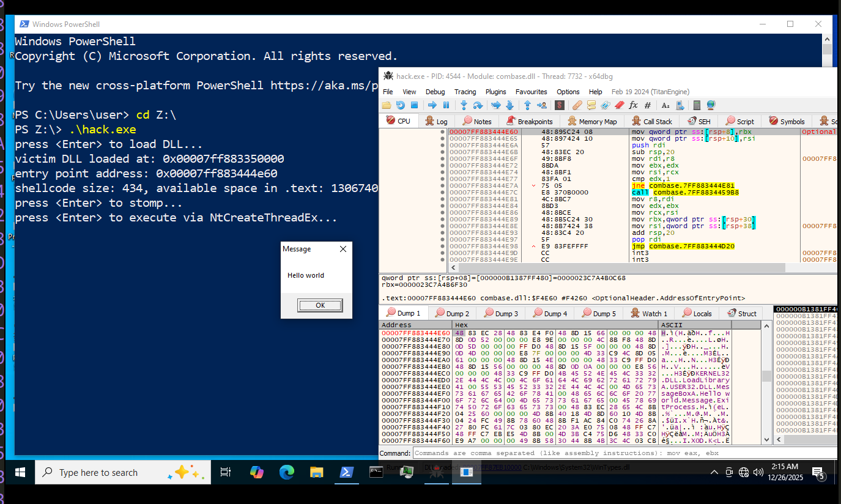Click OK in the Hello world message box
This screenshot has width=841, height=504.
pyautogui.click(x=320, y=305)
